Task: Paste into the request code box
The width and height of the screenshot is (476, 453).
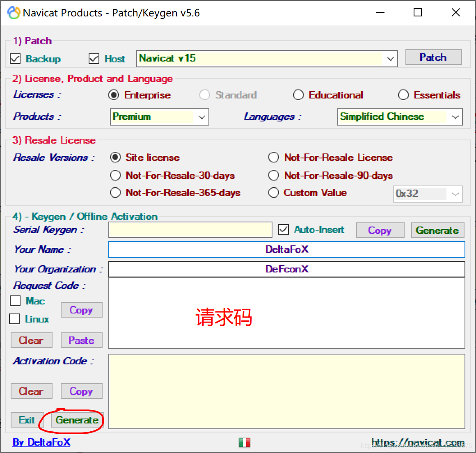Action: tap(81, 340)
